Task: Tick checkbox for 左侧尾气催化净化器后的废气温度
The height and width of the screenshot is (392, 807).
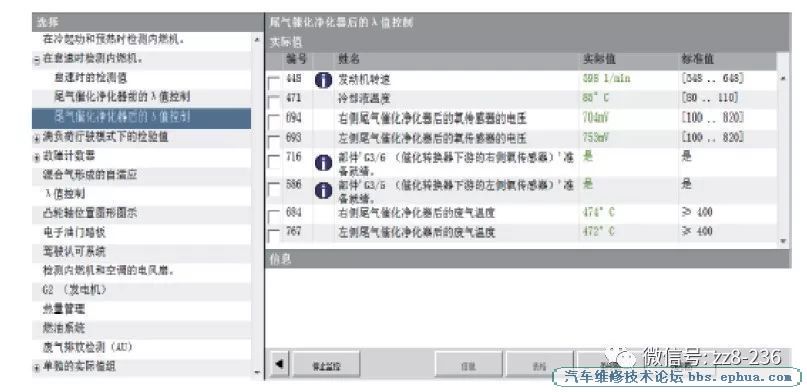Action: click(274, 235)
